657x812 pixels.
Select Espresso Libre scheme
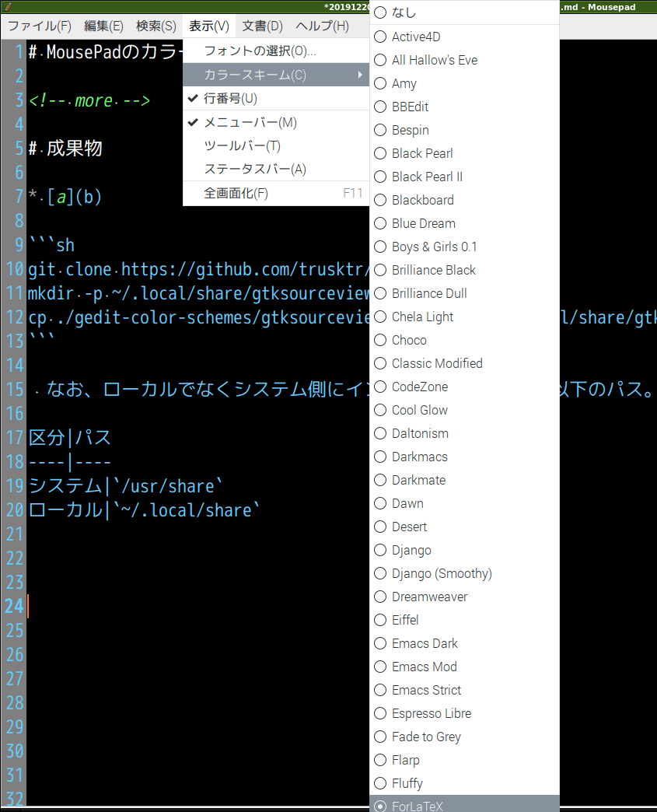464,713
